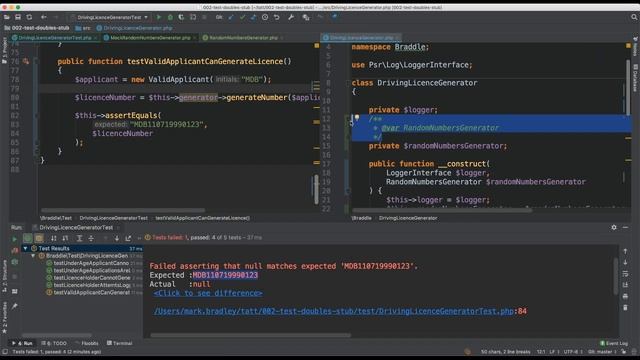Collapse the __construct fold marker at line 20
640x360 pixels.
click(x=348, y=191)
